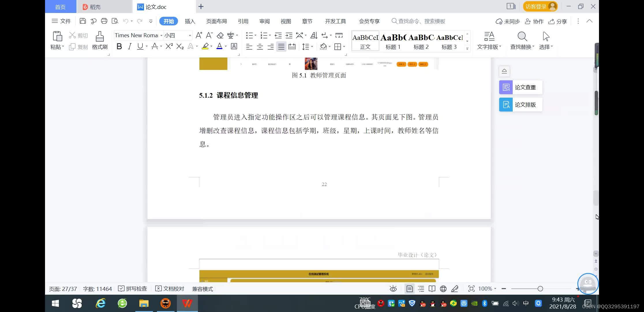Open the 页面布局 tab
The image size is (644, 312).
(x=216, y=21)
